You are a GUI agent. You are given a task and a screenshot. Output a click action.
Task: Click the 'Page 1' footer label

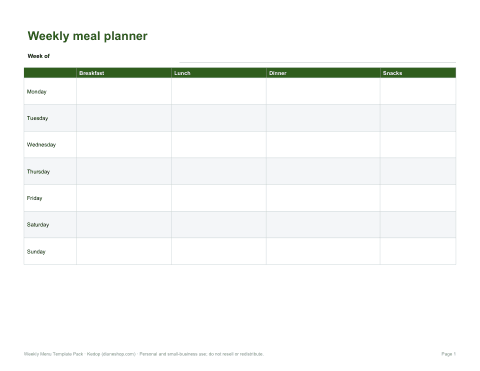449,354
